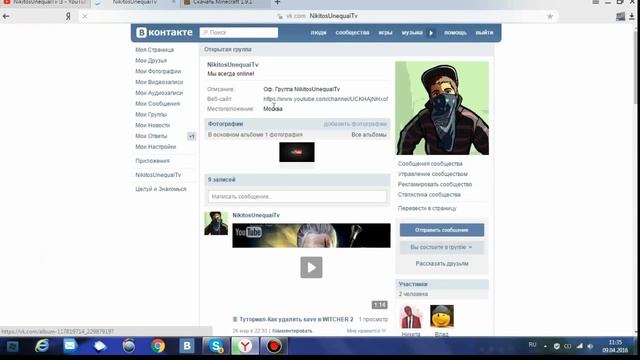
Task: Open 'Мои Сообщения' in sidebar
Action: [158, 104]
